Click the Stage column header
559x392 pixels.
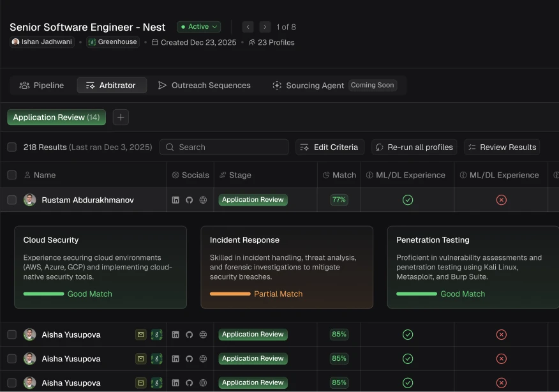(x=235, y=175)
